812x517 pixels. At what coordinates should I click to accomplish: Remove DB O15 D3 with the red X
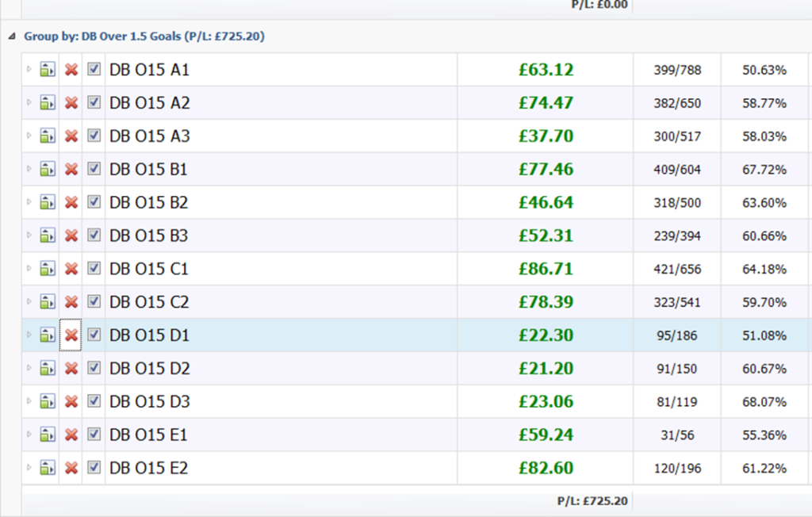coord(71,402)
